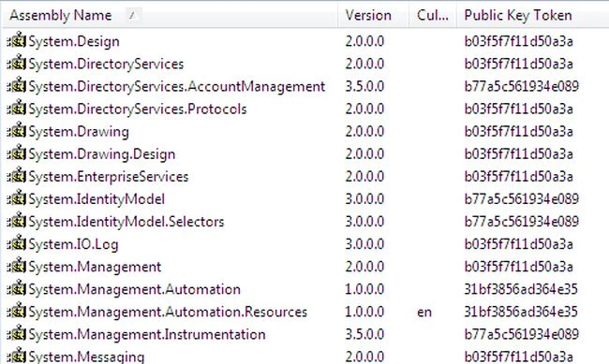609x364 pixels.
Task: Click the 'en' culture of Automation.Resources
Action: click(424, 312)
